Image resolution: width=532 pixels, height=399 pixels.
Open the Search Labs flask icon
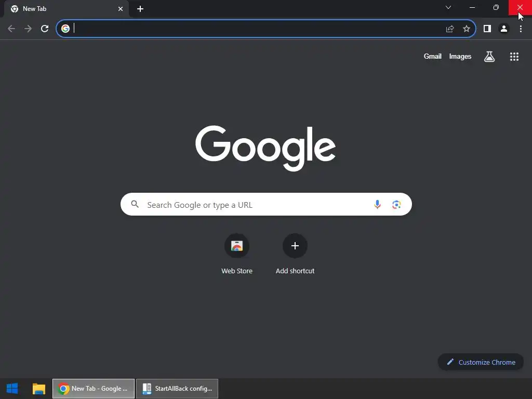coord(489,57)
